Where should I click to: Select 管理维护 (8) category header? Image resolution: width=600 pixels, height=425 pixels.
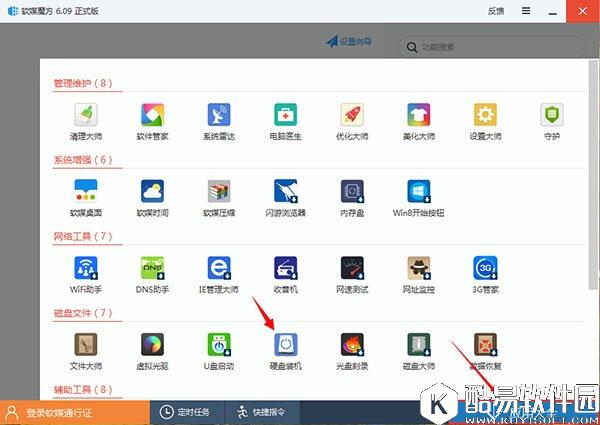(83, 83)
